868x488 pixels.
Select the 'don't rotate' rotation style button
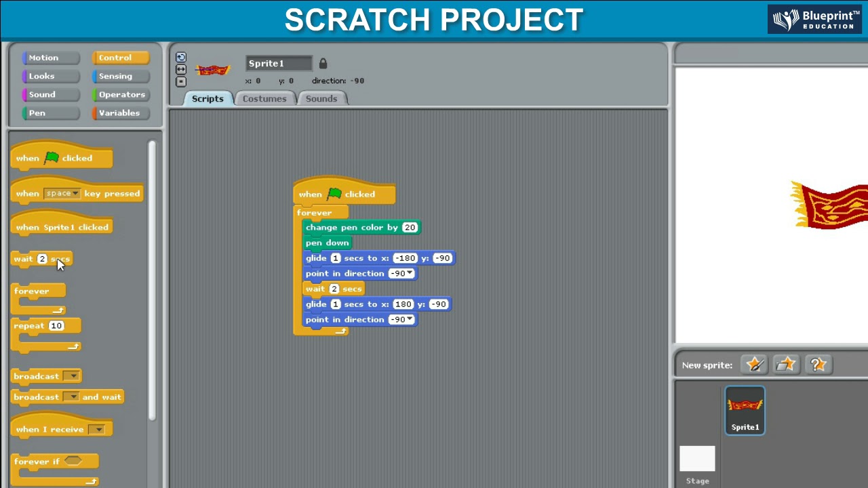point(180,82)
